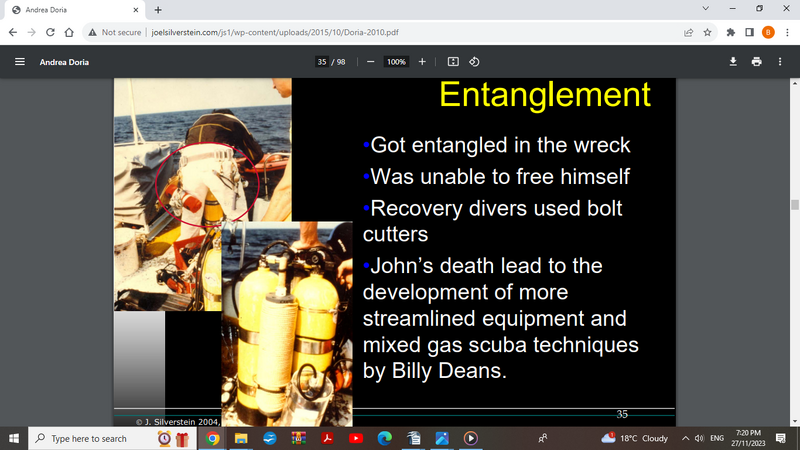Zoom out with the minus button

[x=370, y=62]
